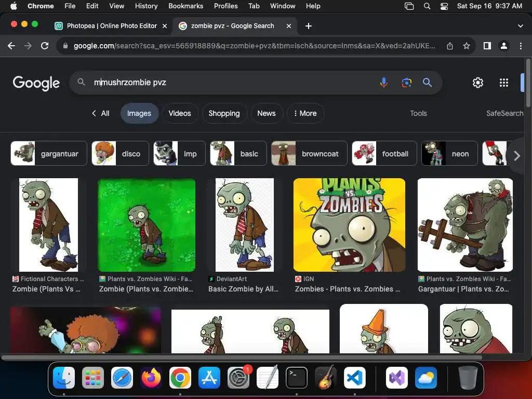The height and width of the screenshot is (399, 532).
Task: Open Visual Studio Code from dock
Action: pos(355,378)
